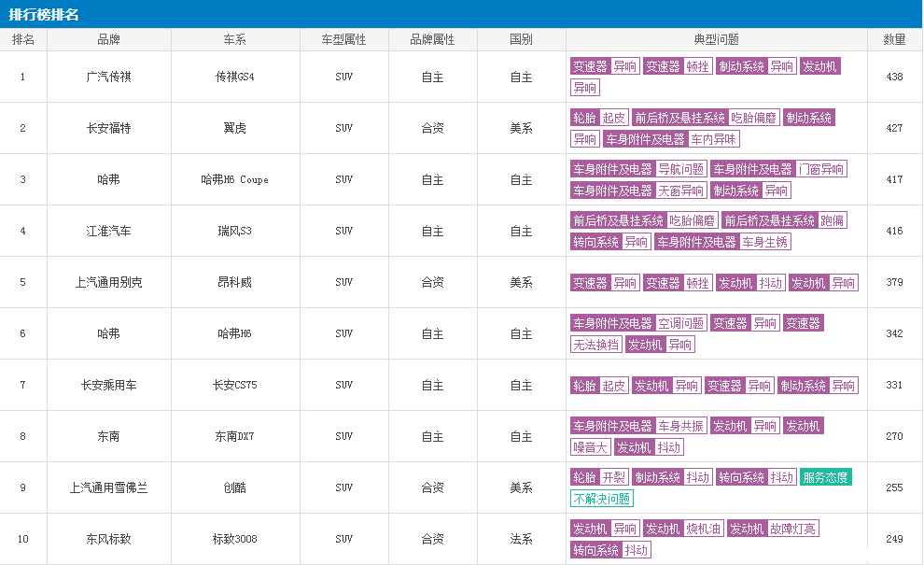Click the 典型问题 column header
924x565 pixels.
(x=716, y=40)
